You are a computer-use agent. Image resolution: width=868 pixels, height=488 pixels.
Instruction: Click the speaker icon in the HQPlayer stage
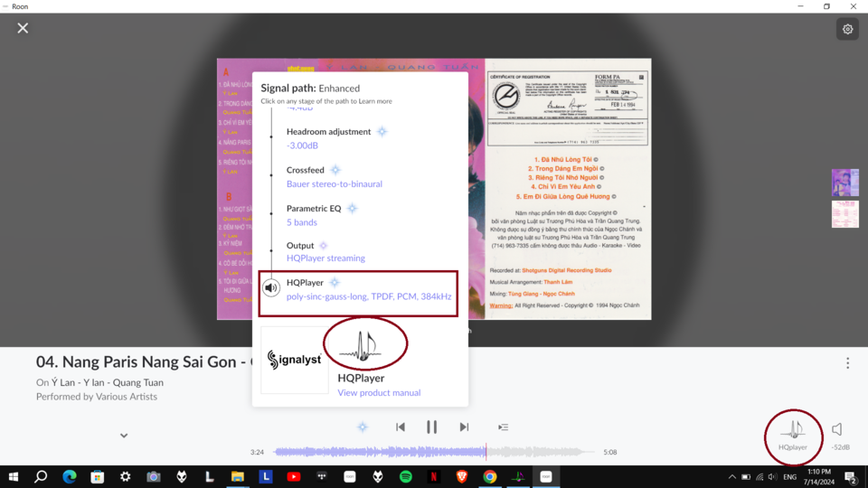(270, 287)
